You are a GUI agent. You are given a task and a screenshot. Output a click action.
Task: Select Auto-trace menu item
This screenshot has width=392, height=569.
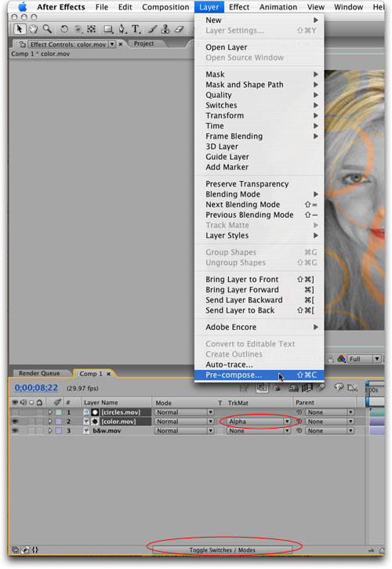tap(260, 364)
